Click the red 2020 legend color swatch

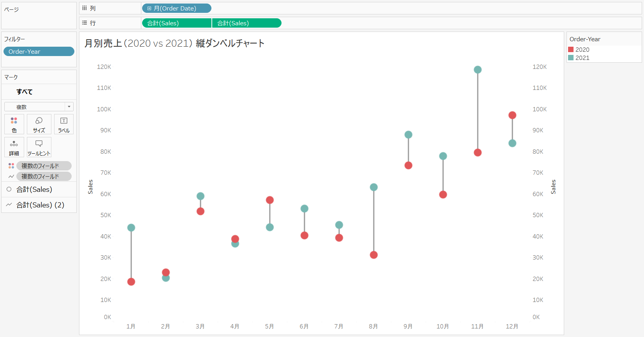coord(571,49)
